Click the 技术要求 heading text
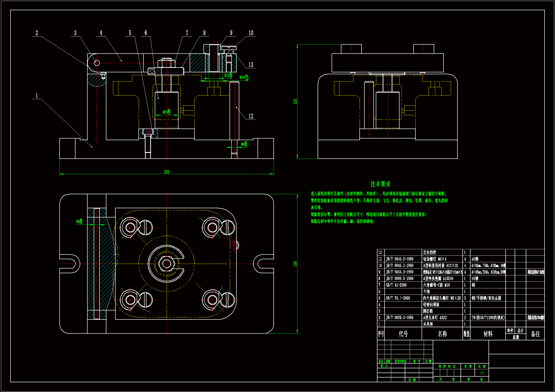Screen dimensions: 555x392 381,184
